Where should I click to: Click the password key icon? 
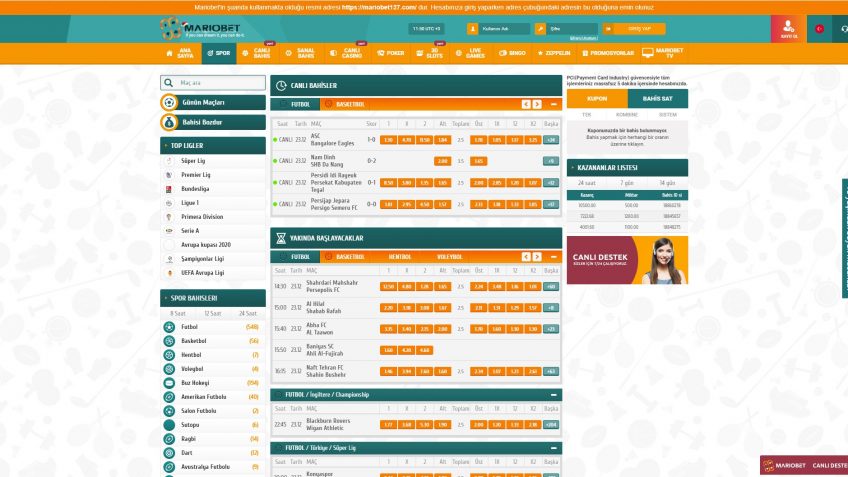click(540, 29)
